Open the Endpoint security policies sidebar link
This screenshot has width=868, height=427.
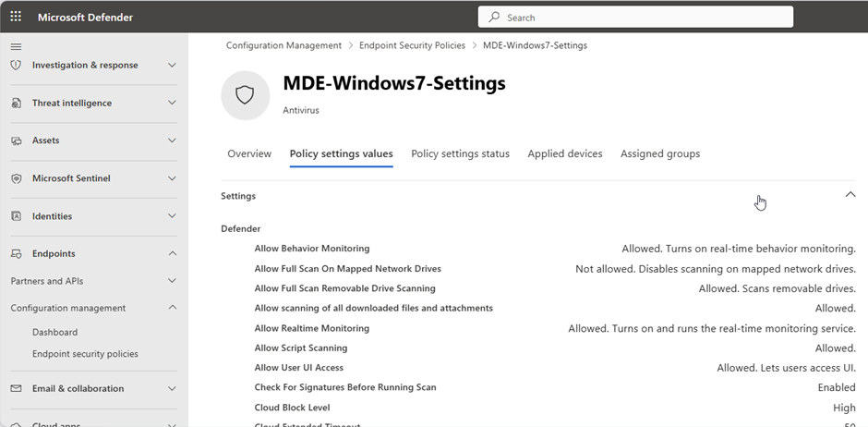point(85,354)
